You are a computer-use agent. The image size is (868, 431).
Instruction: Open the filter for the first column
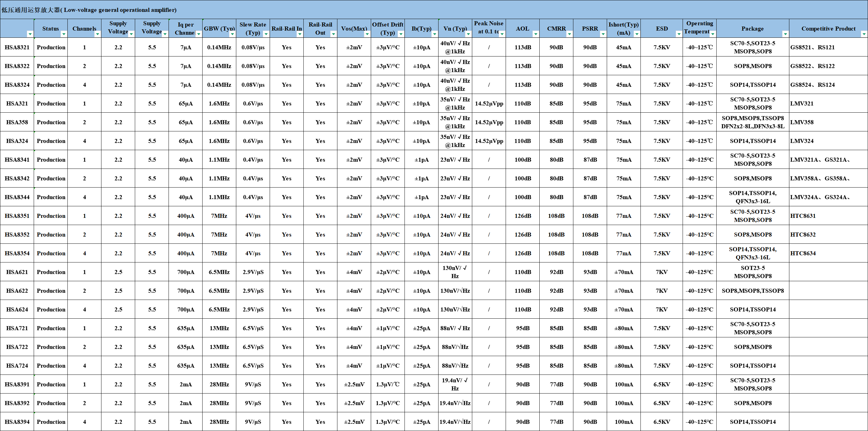[x=30, y=34]
